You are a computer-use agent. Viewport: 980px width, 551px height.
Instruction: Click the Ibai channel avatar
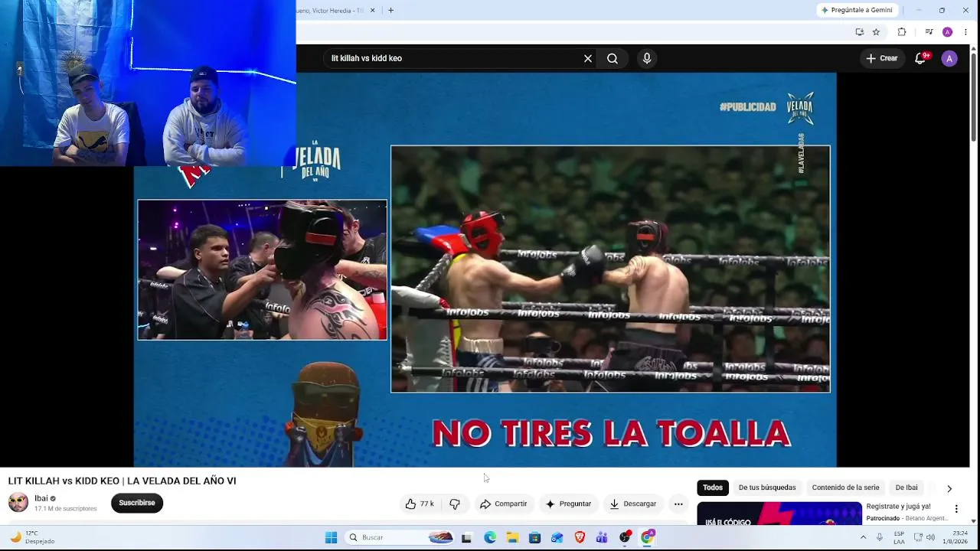[x=18, y=503]
